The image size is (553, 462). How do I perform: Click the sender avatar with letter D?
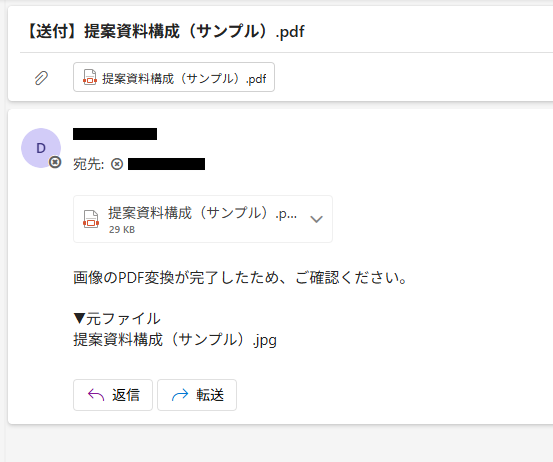(41, 148)
